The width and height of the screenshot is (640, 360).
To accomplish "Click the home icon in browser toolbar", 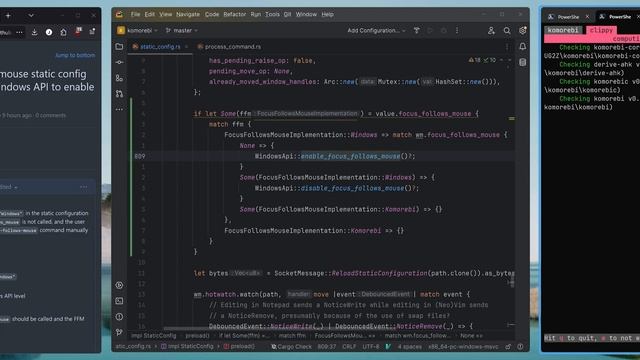I will [x=63, y=32].
